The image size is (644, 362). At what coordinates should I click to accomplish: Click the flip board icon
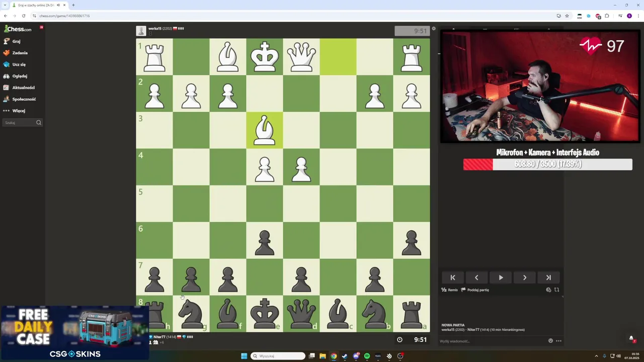[556, 290]
